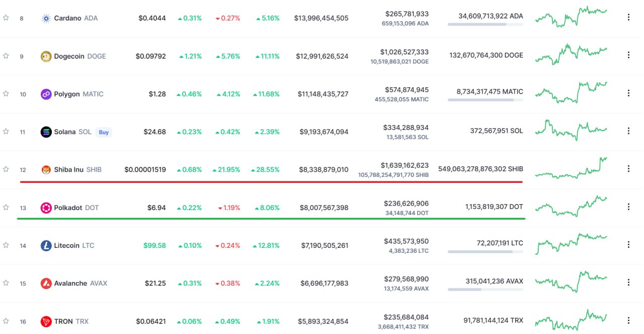Click the Cardano coin logo icon
644x334 pixels.
(46, 18)
